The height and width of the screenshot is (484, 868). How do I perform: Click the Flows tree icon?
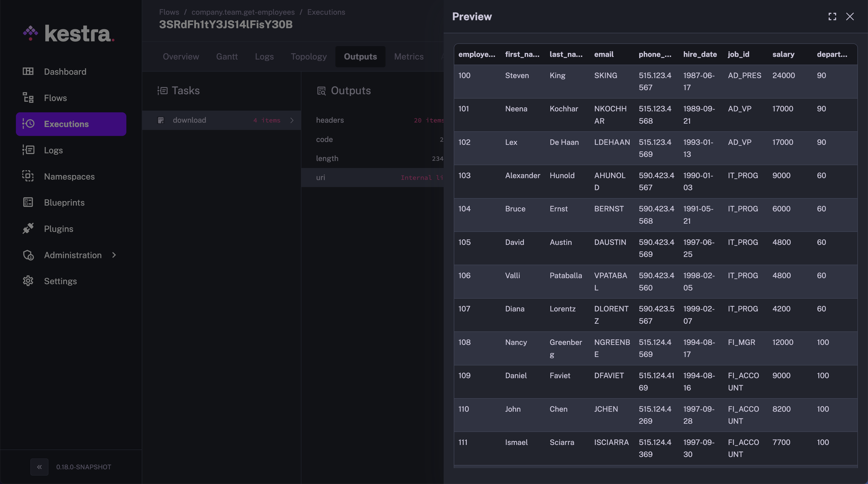pyautogui.click(x=28, y=98)
